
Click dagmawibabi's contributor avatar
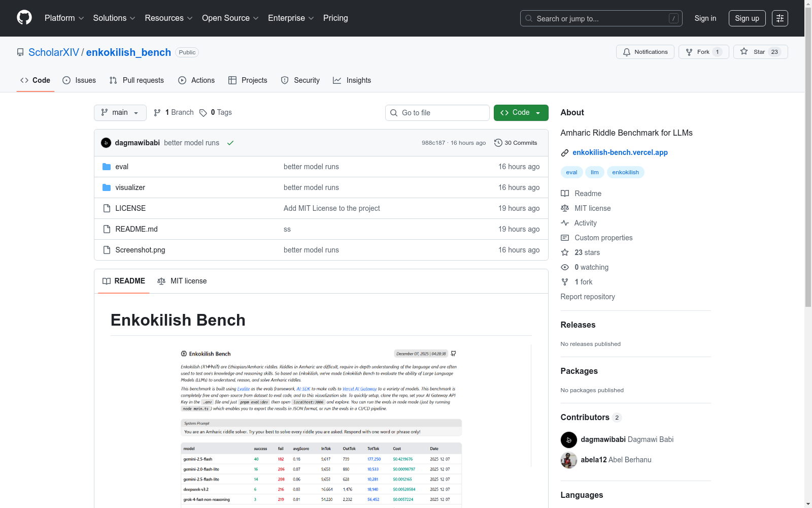(569, 439)
